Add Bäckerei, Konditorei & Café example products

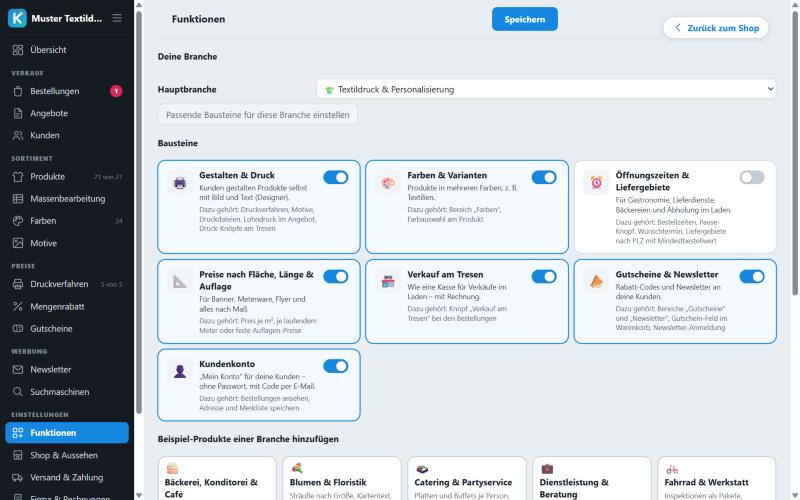coord(217,479)
